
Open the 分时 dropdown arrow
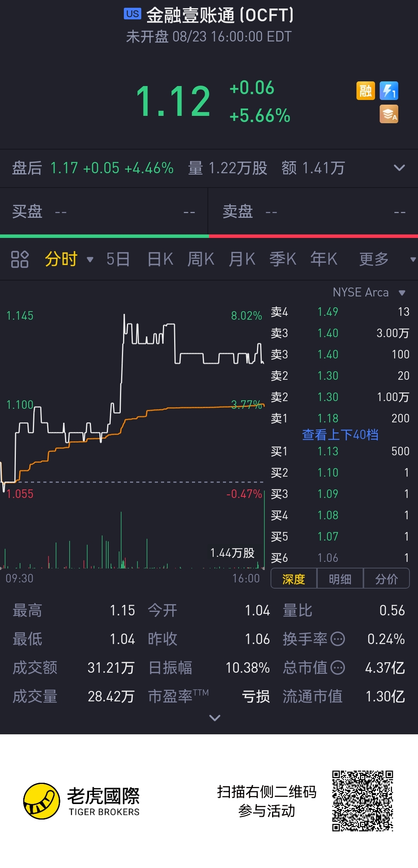click(x=90, y=260)
